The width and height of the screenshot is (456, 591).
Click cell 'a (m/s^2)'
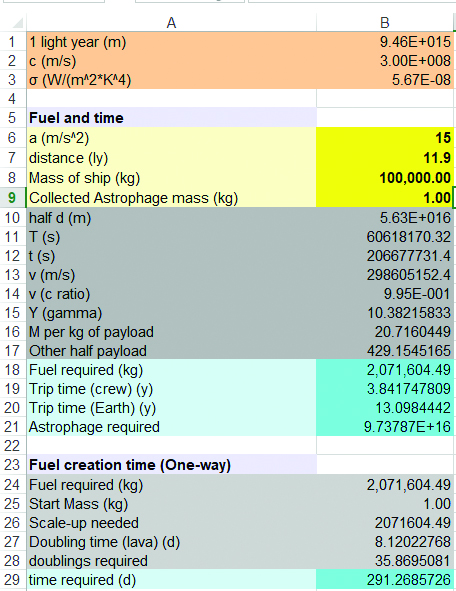click(x=171, y=138)
